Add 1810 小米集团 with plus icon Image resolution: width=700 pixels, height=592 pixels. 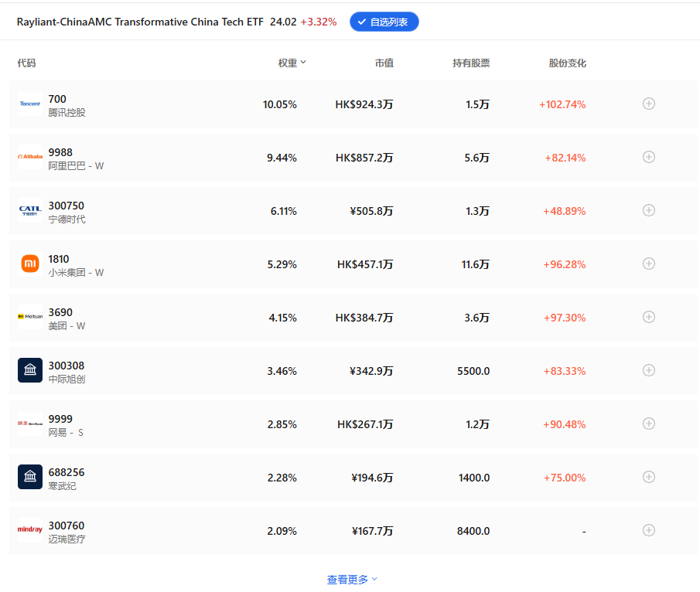[649, 264]
